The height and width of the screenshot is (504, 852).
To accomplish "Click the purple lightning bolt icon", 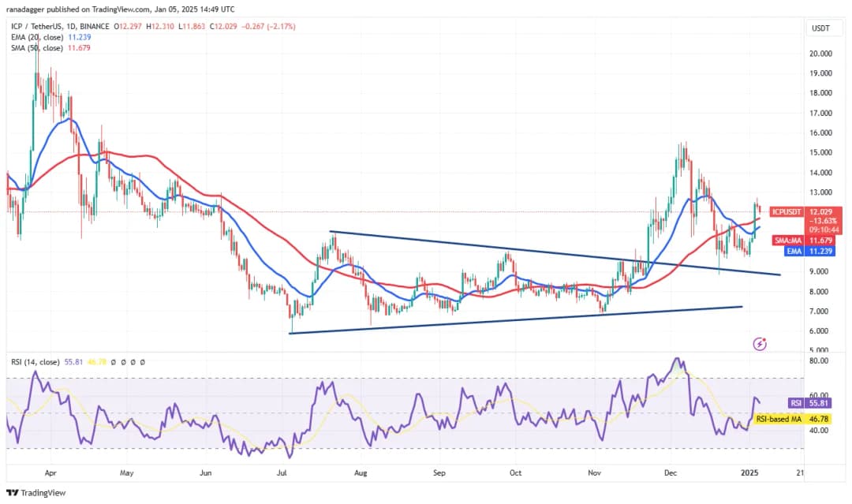I will click(760, 344).
